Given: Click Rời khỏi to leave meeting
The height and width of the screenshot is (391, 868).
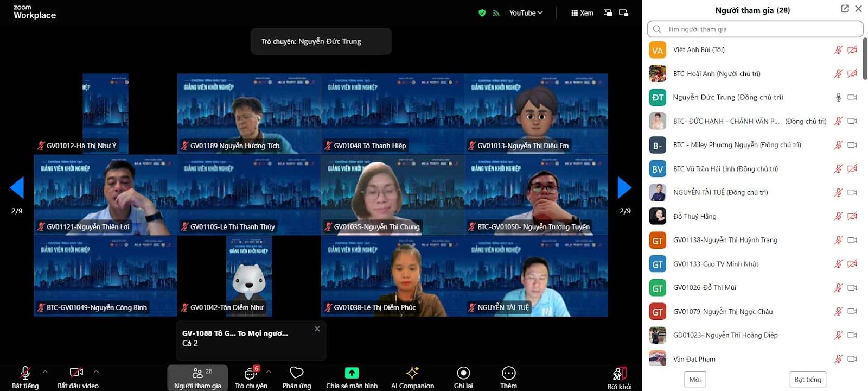Looking at the screenshot, I should point(619,374).
